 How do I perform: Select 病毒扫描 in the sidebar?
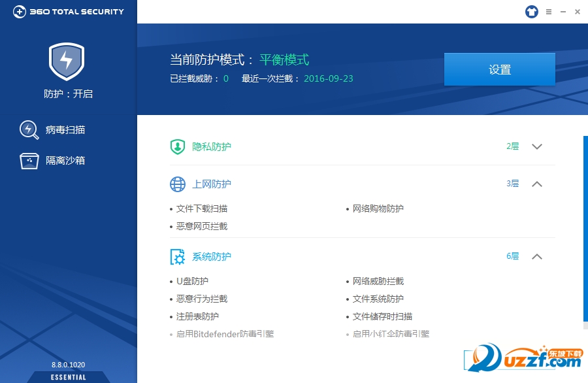(x=65, y=130)
